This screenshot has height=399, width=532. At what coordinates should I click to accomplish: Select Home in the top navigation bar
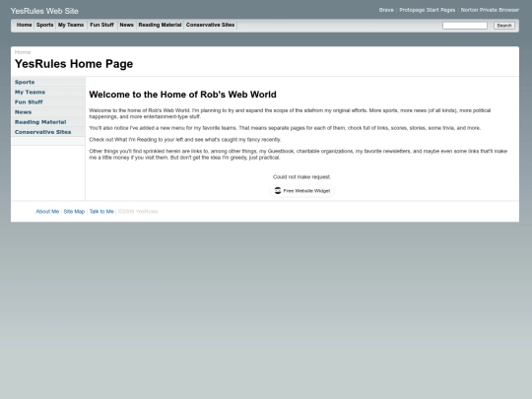[24, 25]
